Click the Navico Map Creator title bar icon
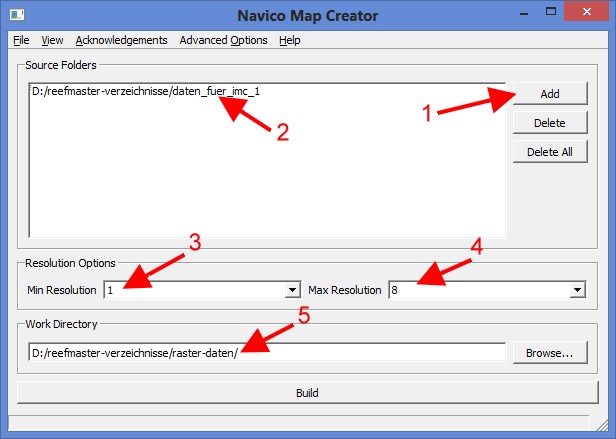Image resolution: width=616 pixels, height=439 pixels. click(17, 15)
